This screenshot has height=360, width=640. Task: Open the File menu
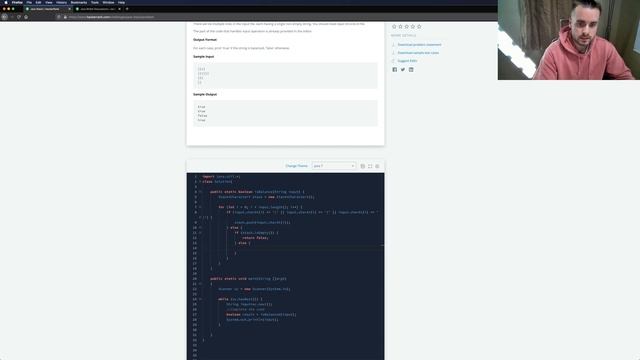pos(29,2)
